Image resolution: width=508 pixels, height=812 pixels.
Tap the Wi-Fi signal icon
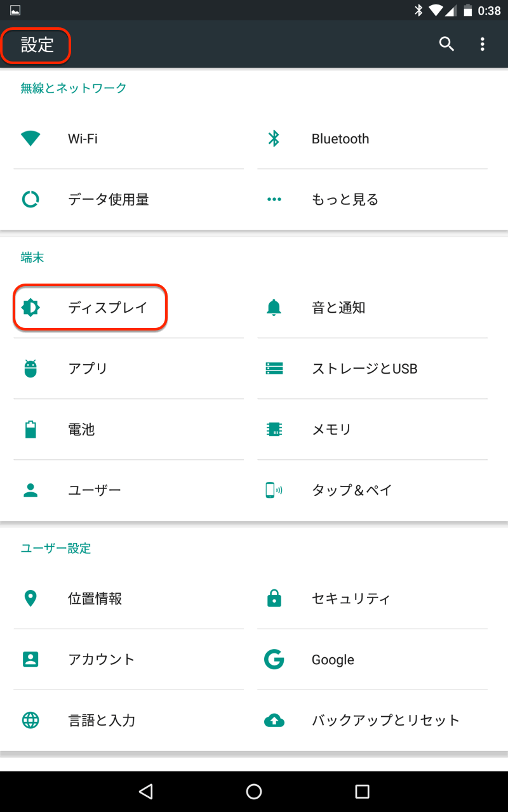(30, 138)
